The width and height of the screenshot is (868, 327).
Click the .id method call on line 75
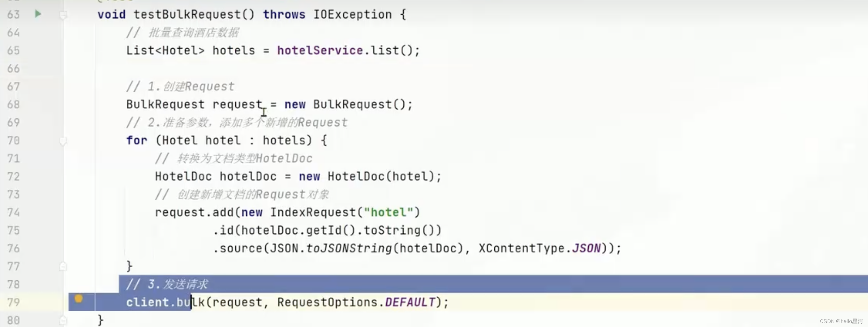(x=223, y=230)
